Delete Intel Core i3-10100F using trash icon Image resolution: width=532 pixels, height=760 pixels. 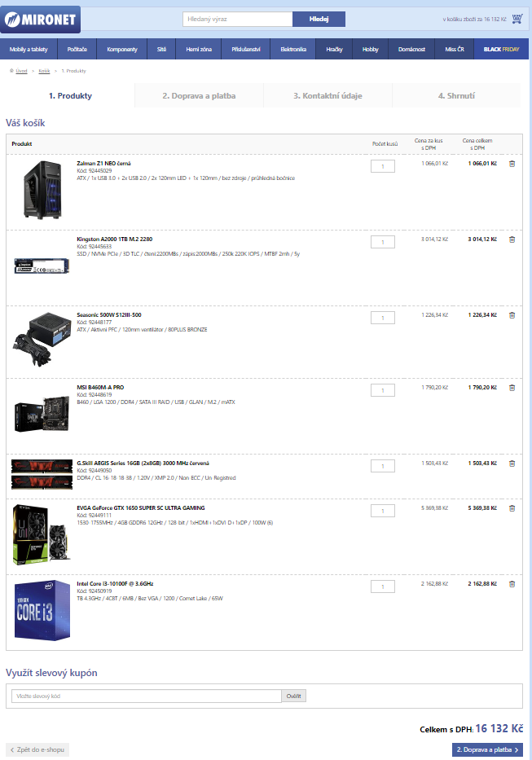pyautogui.click(x=512, y=584)
